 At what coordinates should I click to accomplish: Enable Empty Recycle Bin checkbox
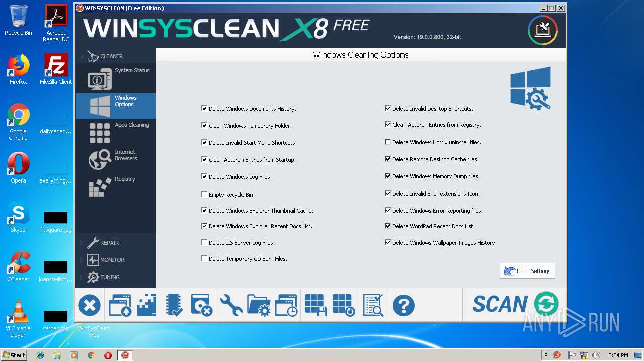click(204, 194)
